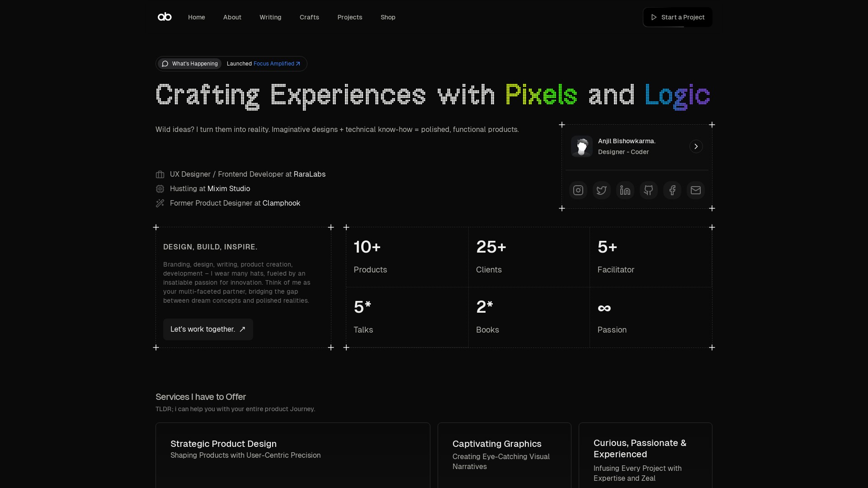Open the Instagram profile icon
The width and height of the screenshot is (868, 488).
click(x=578, y=190)
